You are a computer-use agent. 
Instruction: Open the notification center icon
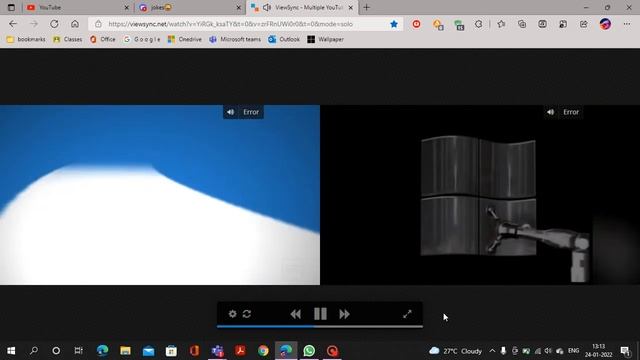625,351
